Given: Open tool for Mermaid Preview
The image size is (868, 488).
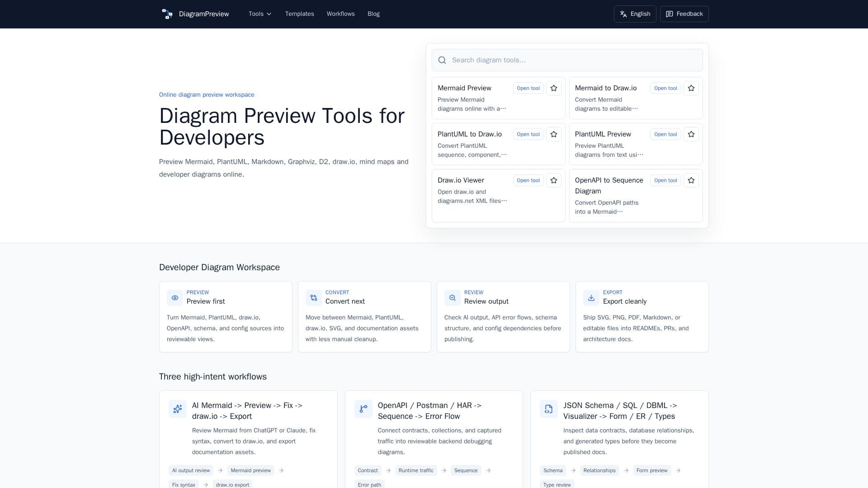Looking at the screenshot, I should pyautogui.click(x=528, y=88).
